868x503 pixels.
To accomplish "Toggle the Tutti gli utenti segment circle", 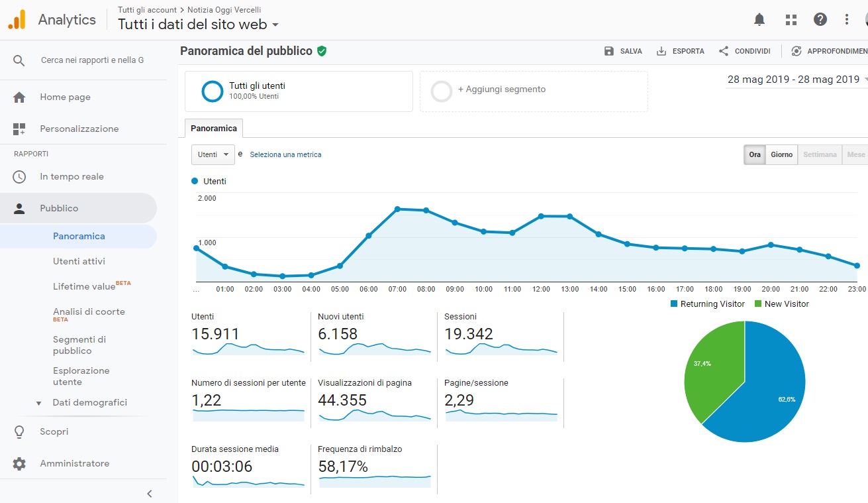I will (212, 91).
